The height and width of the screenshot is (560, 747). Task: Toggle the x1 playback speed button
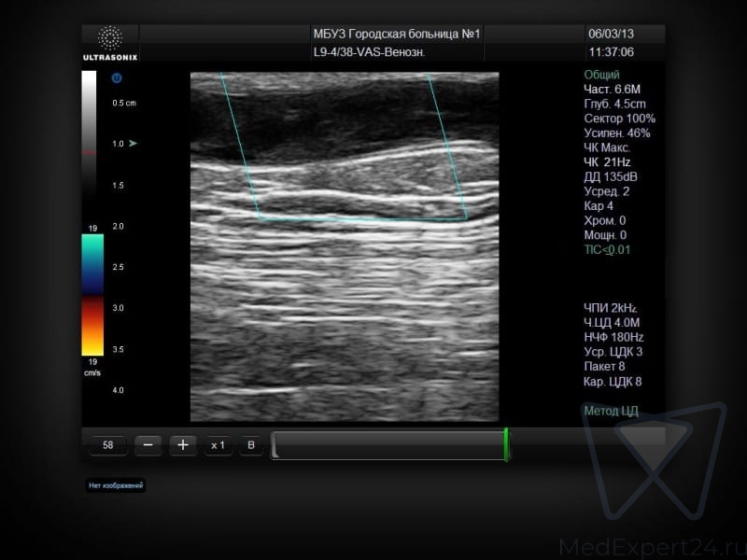point(218,446)
